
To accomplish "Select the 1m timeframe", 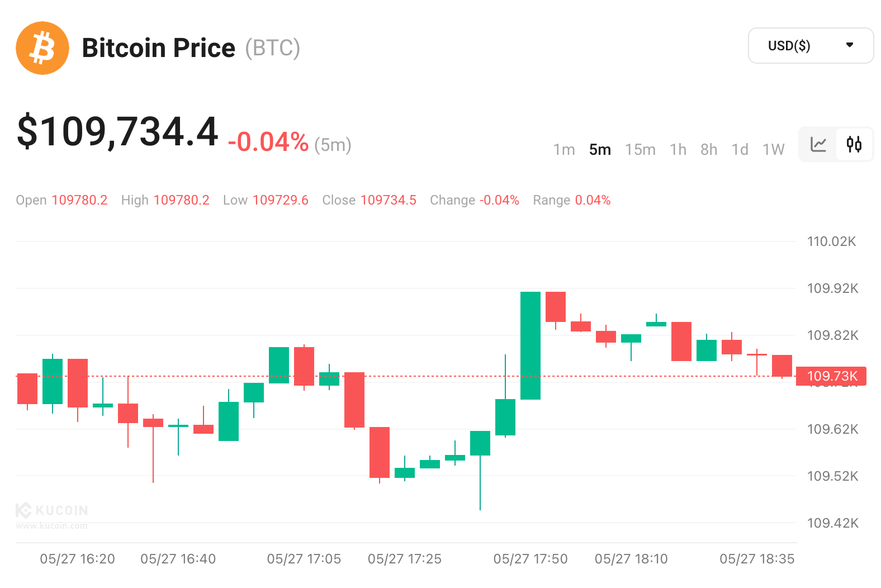I will click(564, 150).
